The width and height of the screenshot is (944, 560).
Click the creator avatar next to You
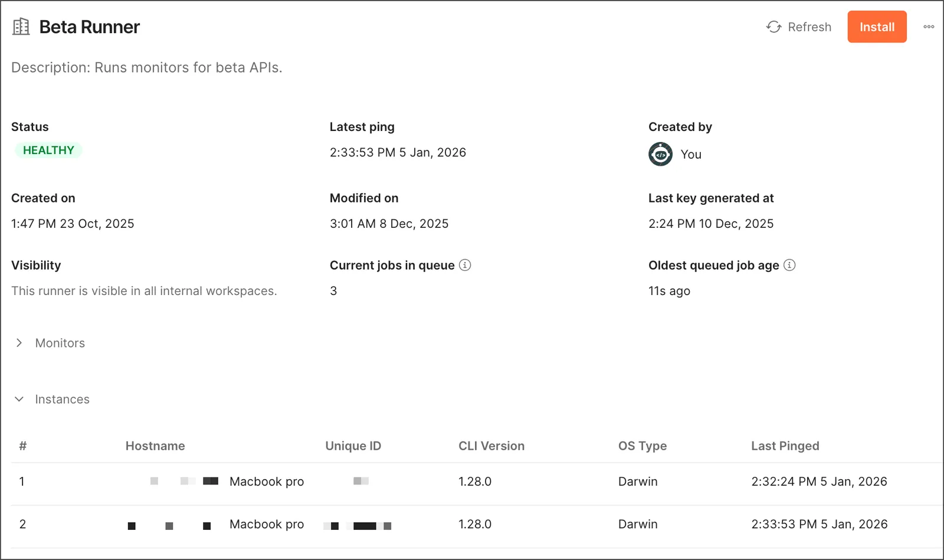pyautogui.click(x=660, y=154)
